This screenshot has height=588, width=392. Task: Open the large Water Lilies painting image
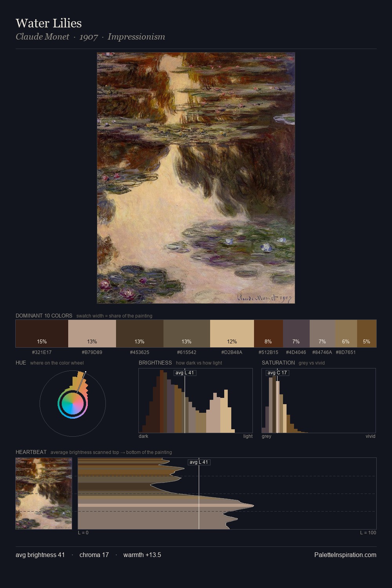pos(196,178)
